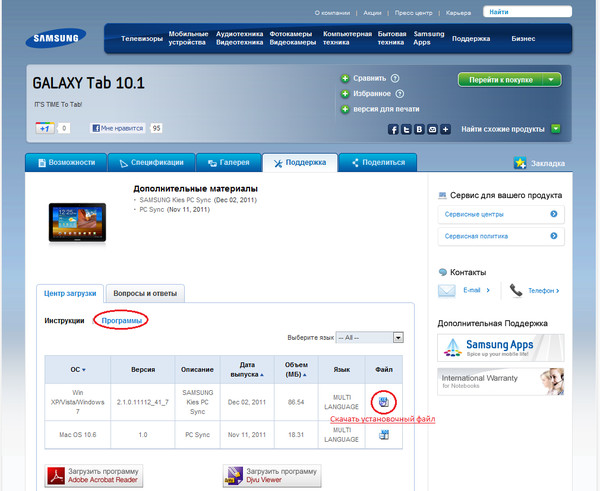Sort table by ОС column

pos(78,370)
